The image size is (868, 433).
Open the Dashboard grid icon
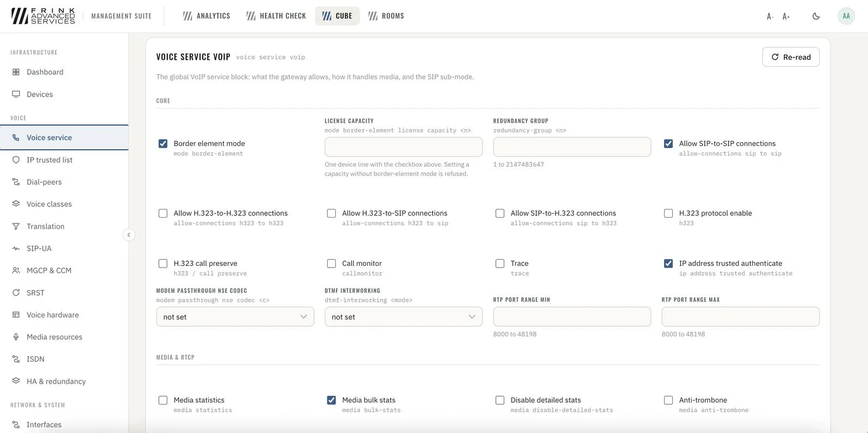tap(16, 72)
